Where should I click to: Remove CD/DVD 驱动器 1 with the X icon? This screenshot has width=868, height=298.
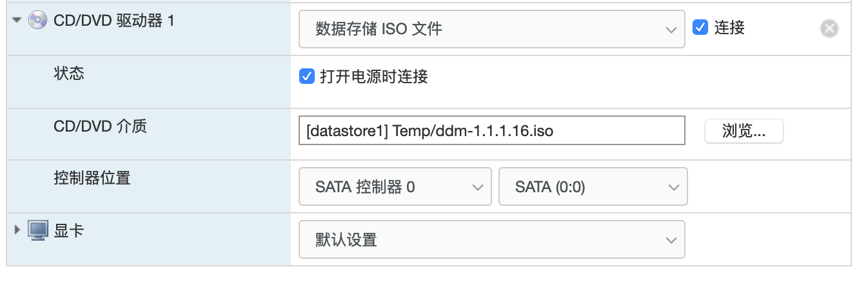[x=829, y=28]
